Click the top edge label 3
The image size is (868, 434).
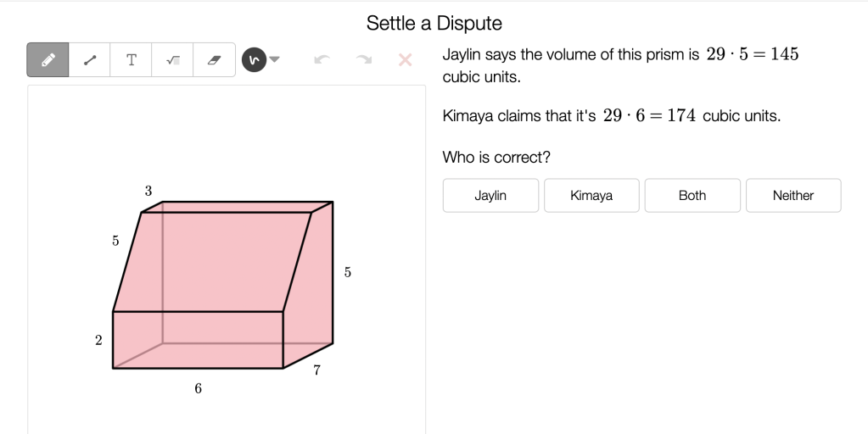click(148, 192)
